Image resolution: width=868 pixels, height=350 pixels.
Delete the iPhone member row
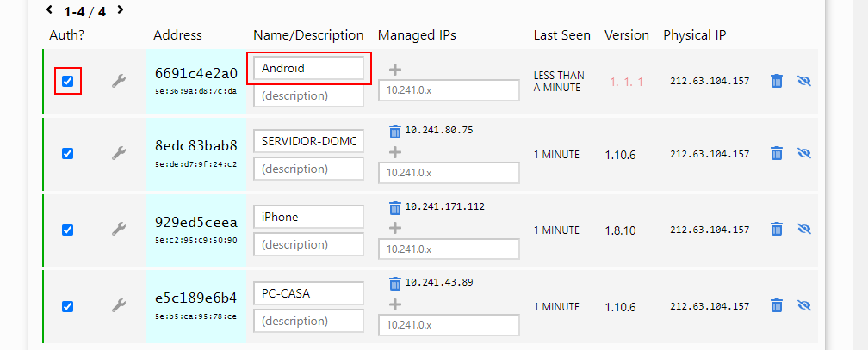(x=776, y=230)
